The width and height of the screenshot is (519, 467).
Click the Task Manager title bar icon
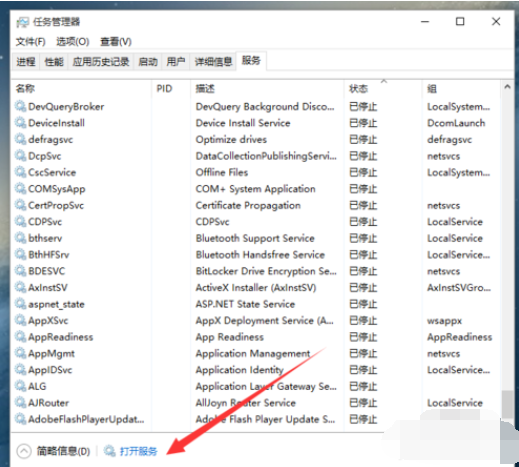[23, 22]
